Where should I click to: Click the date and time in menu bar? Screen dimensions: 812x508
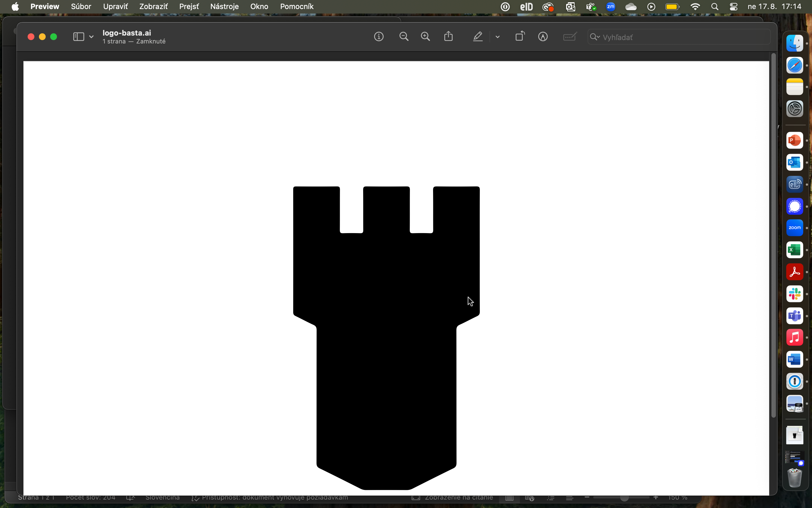(775, 6)
